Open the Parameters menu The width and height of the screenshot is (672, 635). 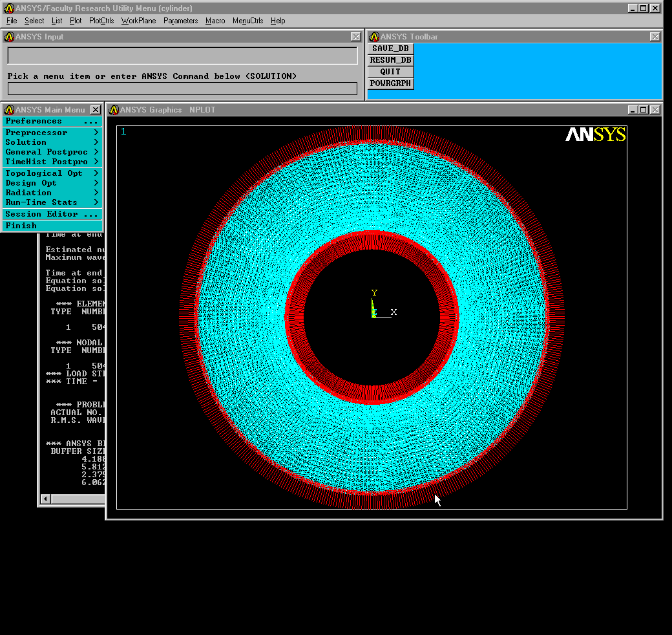[x=180, y=21]
